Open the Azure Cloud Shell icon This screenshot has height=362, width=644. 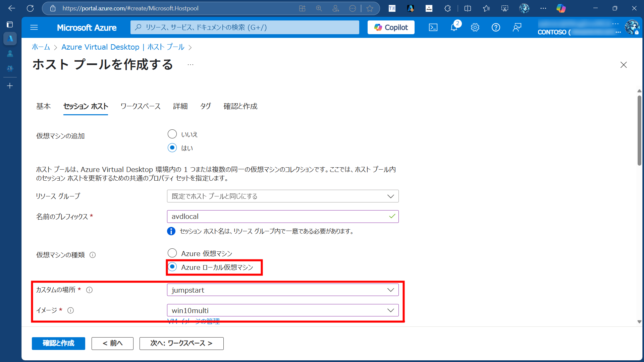(433, 27)
